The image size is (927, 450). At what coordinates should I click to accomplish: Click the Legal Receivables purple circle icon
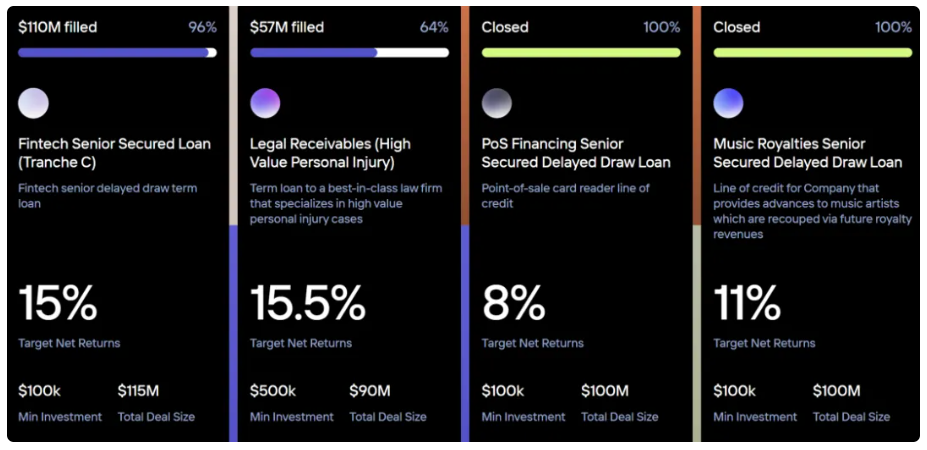pyautogui.click(x=265, y=103)
